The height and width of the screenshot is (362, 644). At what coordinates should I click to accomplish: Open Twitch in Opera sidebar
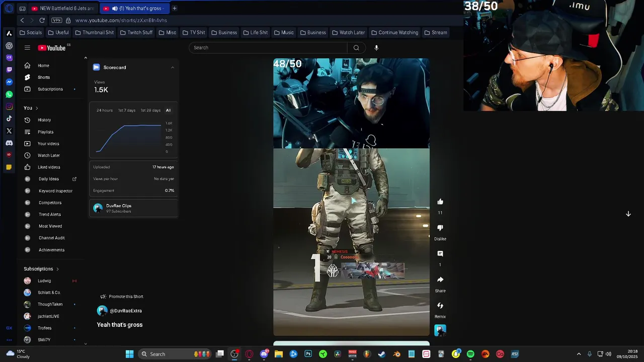click(9, 70)
